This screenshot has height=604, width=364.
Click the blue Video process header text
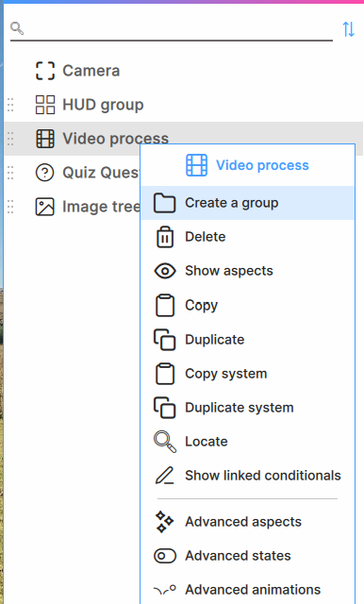click(x=262, y=165)
